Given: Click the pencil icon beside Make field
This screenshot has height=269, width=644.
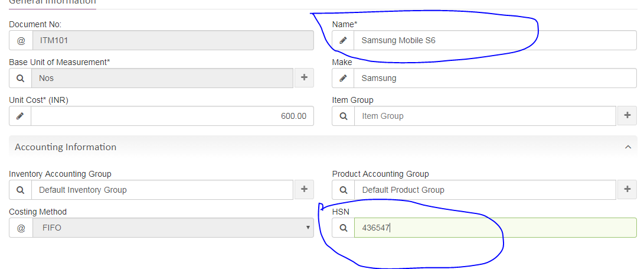Looking at the screenshot, I should click(344, 78).
